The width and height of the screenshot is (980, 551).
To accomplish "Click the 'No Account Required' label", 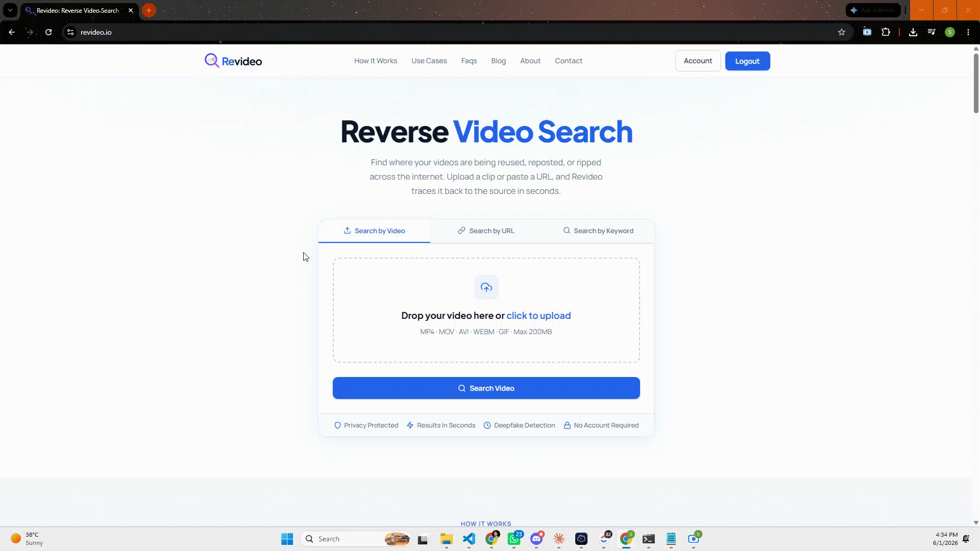I will pyautogui.click(x=606, y=425).
